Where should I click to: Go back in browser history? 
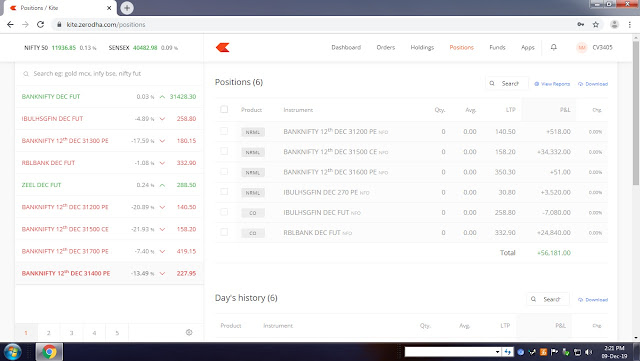click(11, 25)
